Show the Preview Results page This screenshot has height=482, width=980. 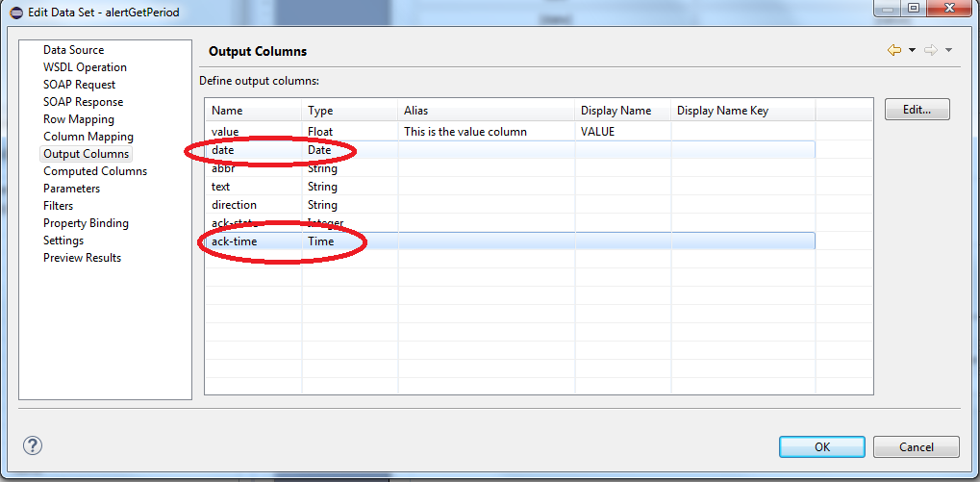[82, 258]
